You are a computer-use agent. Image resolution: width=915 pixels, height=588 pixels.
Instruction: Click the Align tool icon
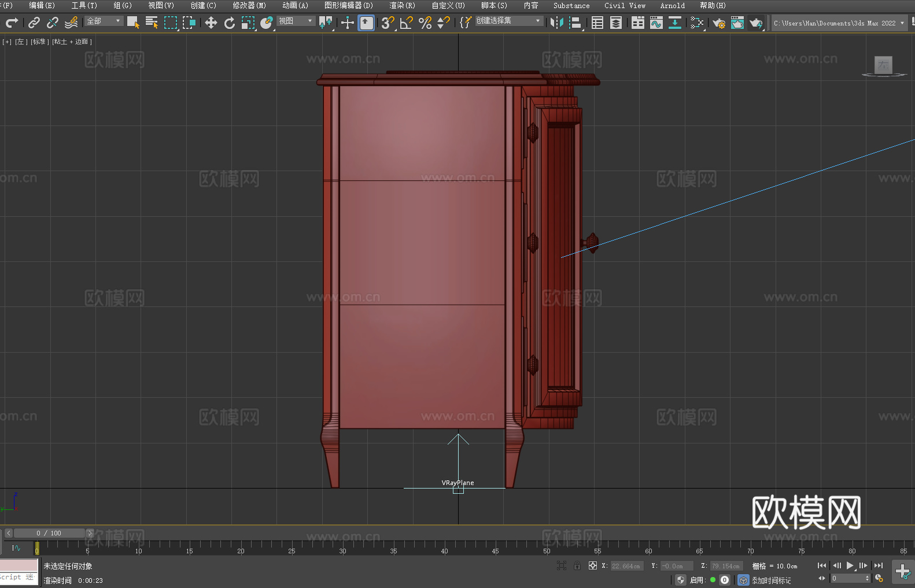click(x=575, y=23)
